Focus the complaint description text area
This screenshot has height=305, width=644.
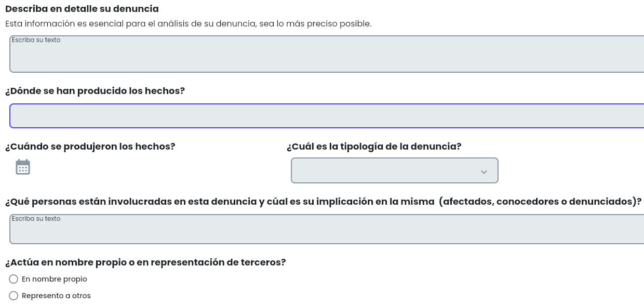(327, 57)
